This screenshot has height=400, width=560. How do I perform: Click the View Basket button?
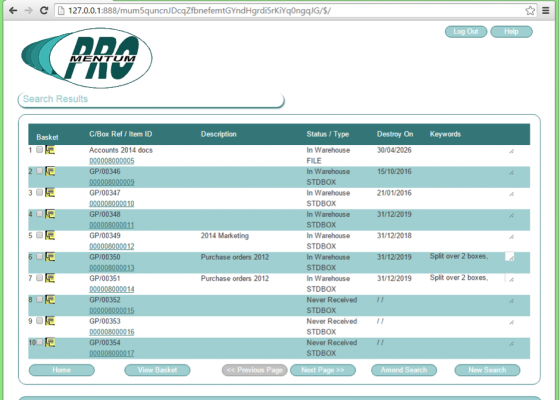click(157, 370)
